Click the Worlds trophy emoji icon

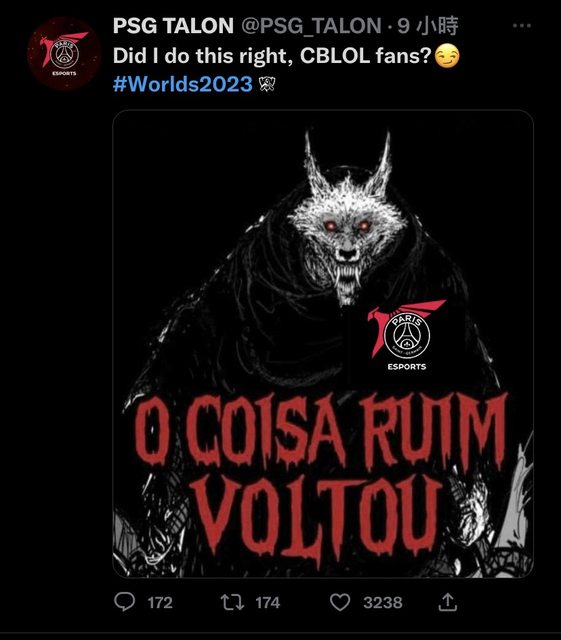click(x=267, y=84)
